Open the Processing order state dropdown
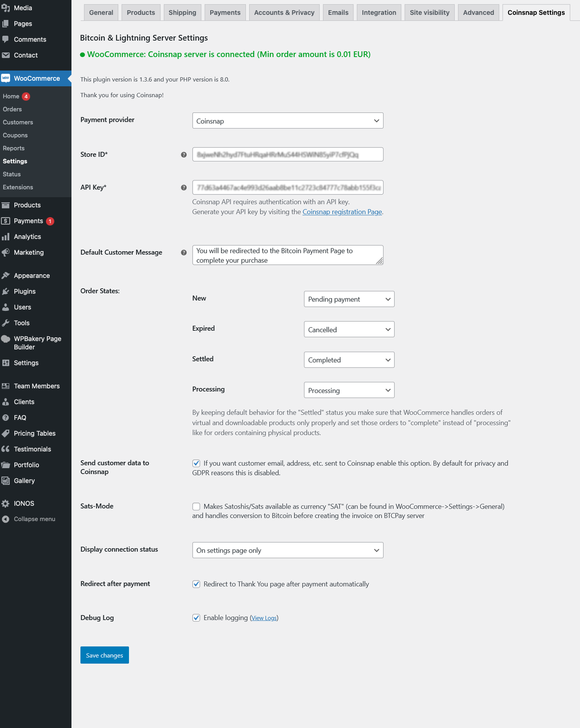Screen dimensions: 580x728 349,390
